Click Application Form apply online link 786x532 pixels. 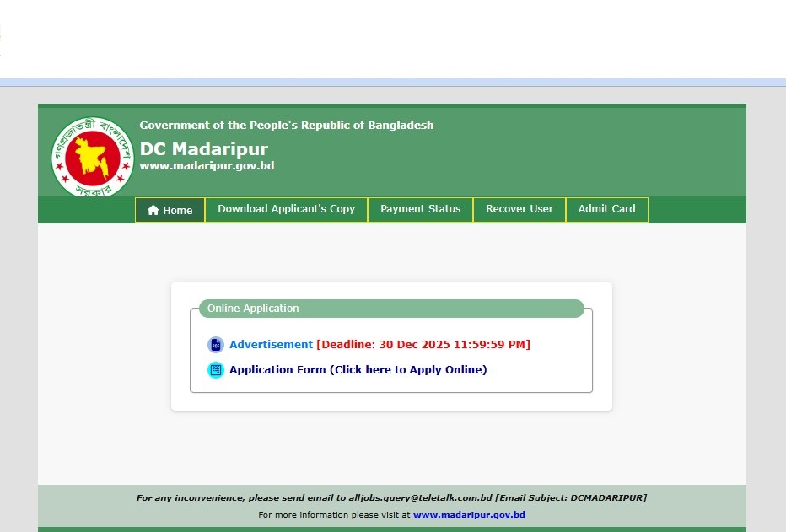click(x=358, y=369)
